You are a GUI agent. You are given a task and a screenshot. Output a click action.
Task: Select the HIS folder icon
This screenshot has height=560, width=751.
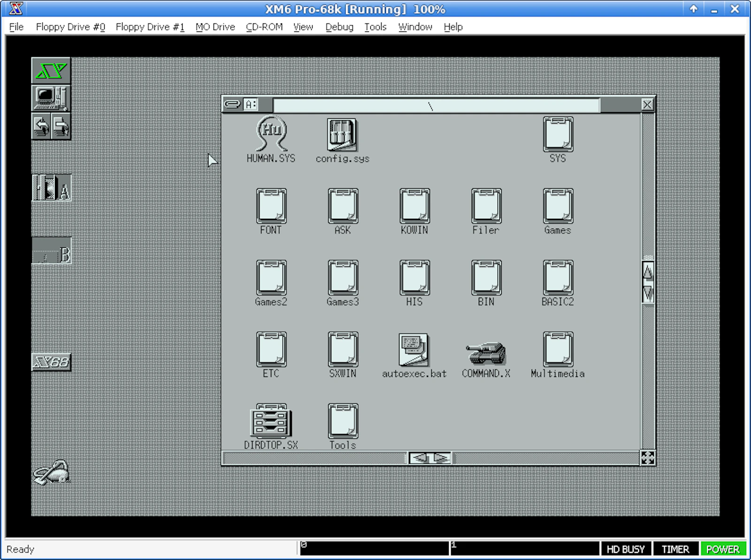(414, 278)
